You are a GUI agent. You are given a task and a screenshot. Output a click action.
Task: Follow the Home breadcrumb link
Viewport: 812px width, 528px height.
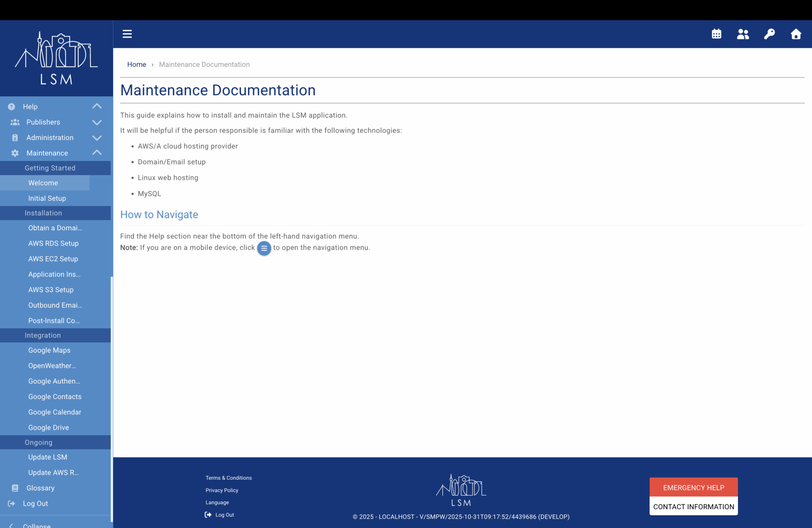(137, 64)
